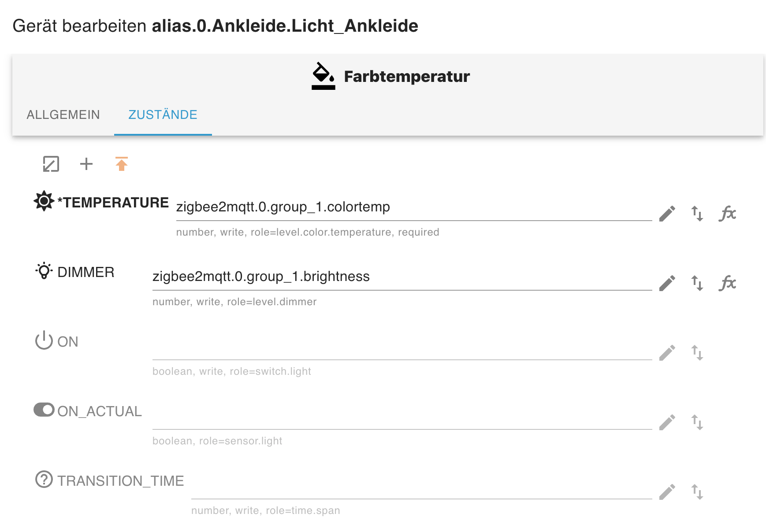Select the ZUSTÄNDE tab
This screenshot has height=532, width=766.
[x=163, y=115]
